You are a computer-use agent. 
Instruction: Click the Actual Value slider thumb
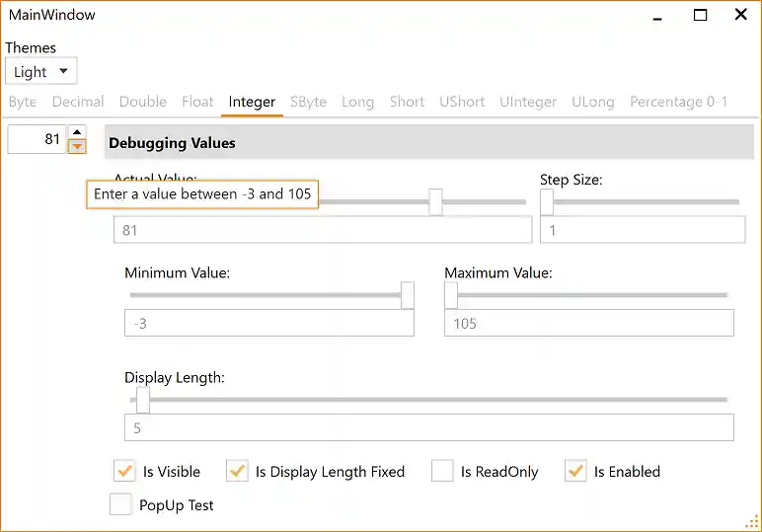click(x=435, y=202)
